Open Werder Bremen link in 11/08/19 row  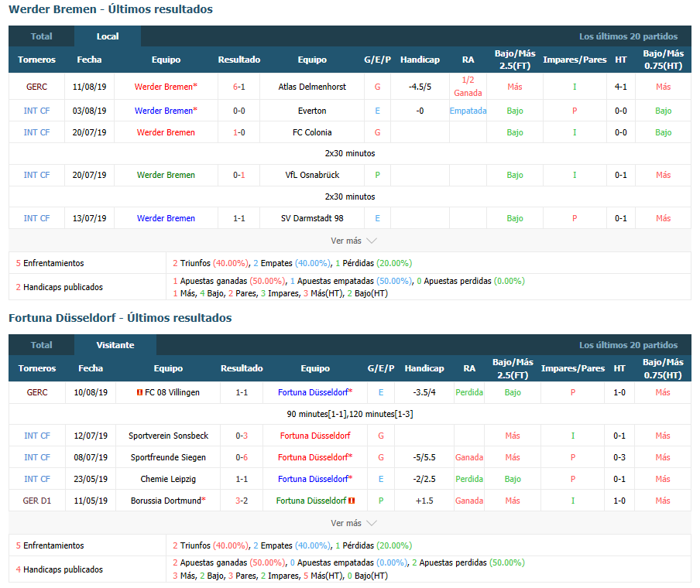click(166, 87)
